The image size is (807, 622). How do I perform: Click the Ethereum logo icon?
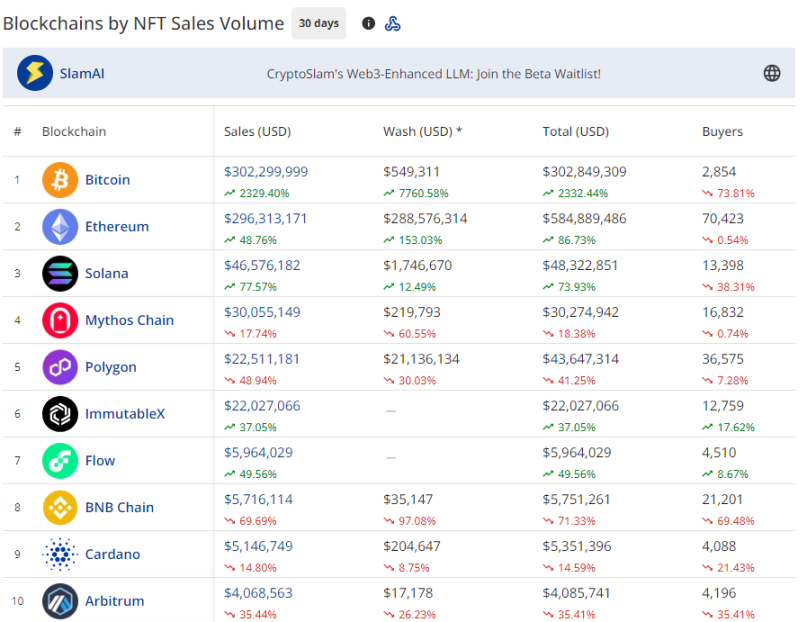pyautogui.click(x=59, y=227)
